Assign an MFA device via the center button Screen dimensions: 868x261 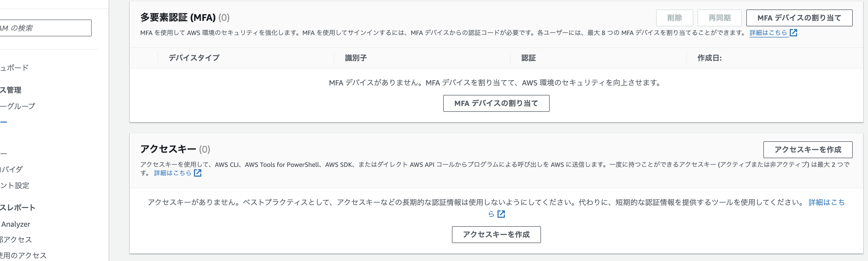(x=496, y=104)
